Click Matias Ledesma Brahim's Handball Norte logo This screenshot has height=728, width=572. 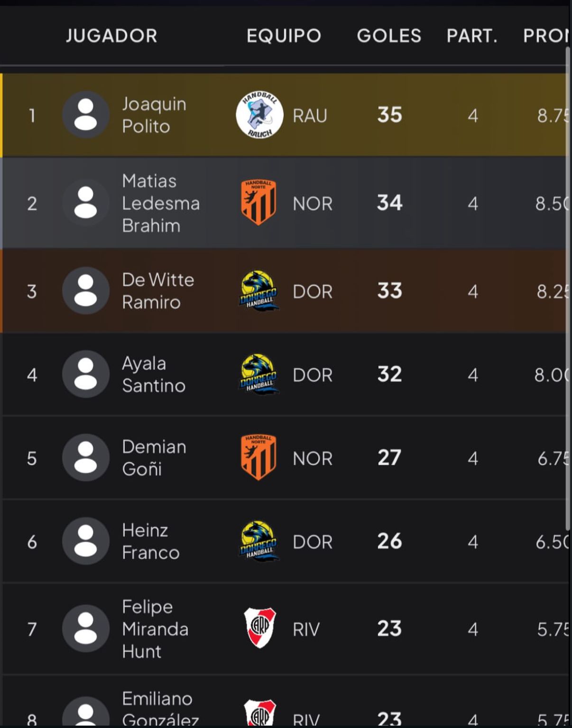click(258, 203)
